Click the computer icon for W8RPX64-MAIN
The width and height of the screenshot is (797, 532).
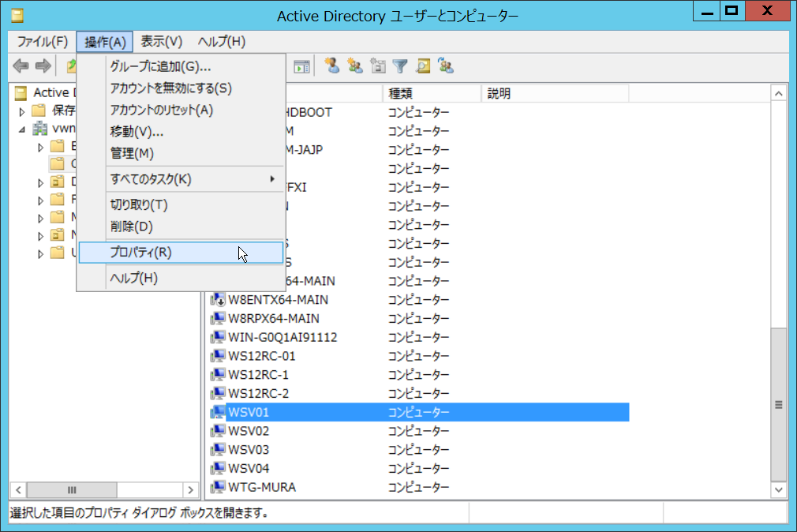218,318
